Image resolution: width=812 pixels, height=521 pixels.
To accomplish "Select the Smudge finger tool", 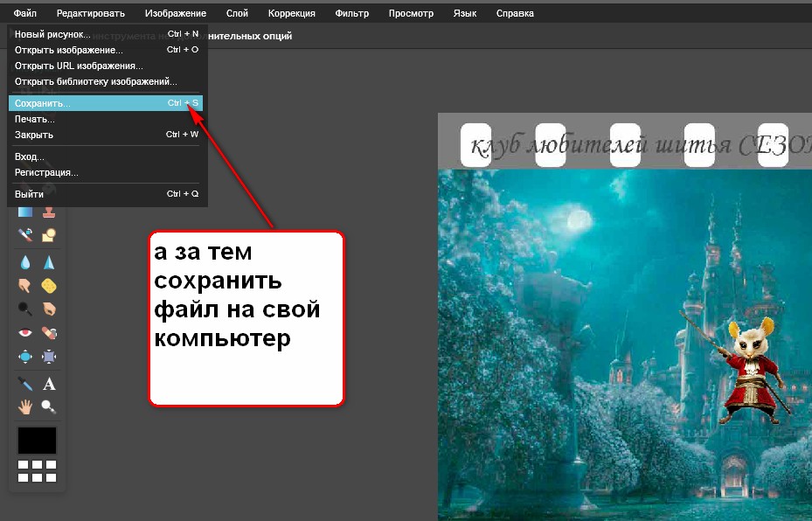I will coord(25,286).
